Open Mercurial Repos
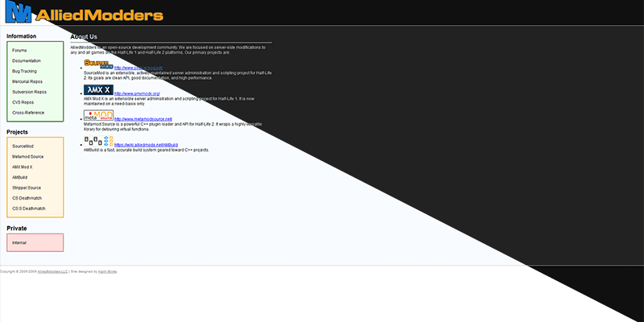 [x=27, y=82]
